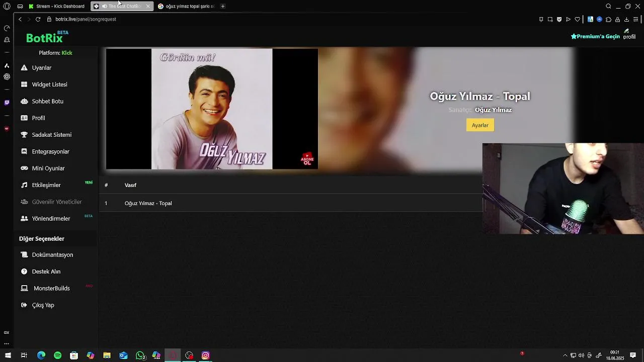This screenshot has width=644, height=362.
Task: Open the extensions cube icon
Action: coord(608,19)
